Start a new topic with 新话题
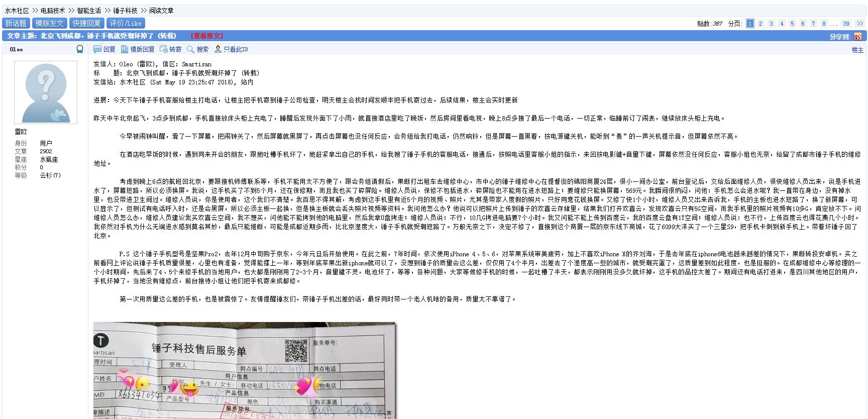The image size is (868, 419). (16, 23)
